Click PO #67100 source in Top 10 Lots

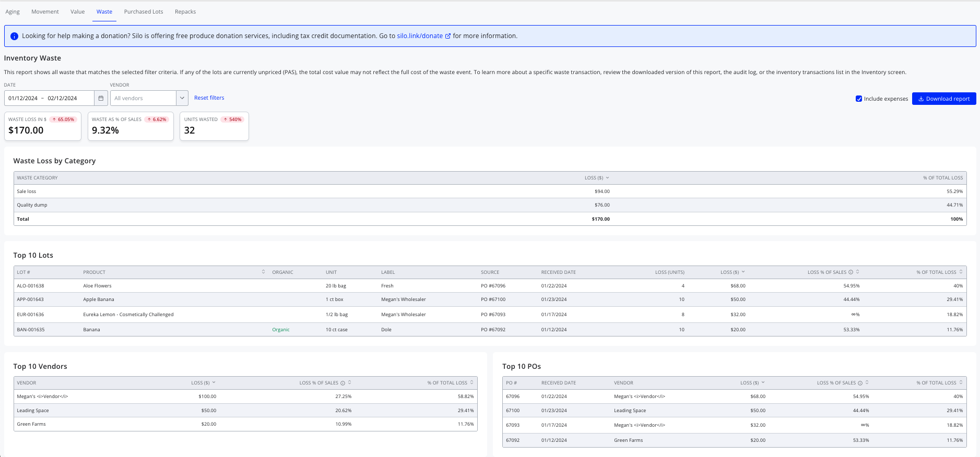pos(493,299)
